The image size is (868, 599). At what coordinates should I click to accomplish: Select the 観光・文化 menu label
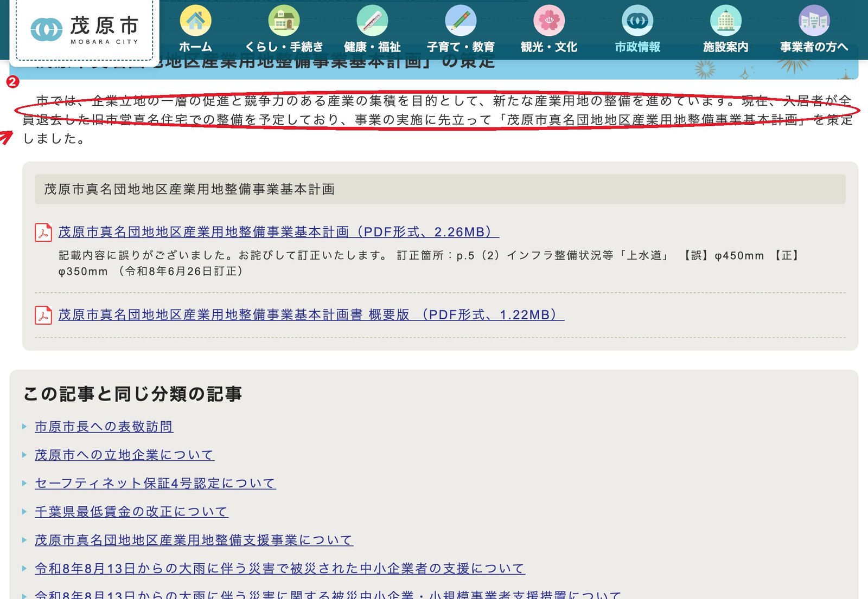(549, 47)
